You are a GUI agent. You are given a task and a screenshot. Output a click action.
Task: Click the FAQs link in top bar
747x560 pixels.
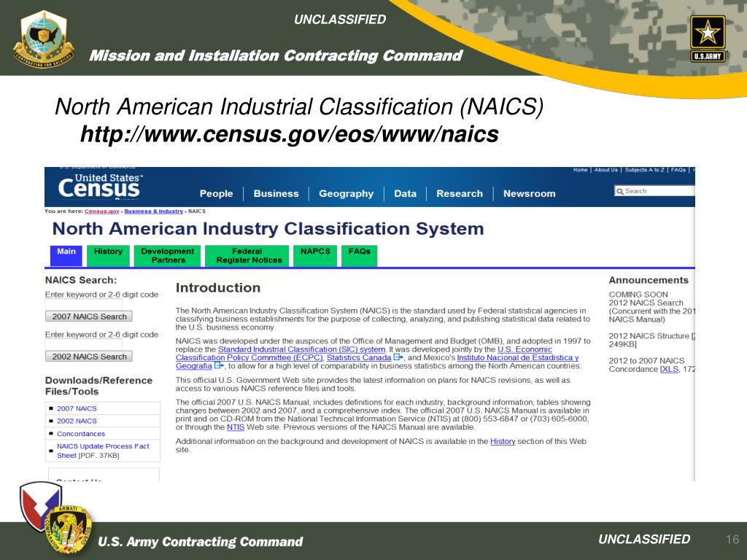pos(678,170)
